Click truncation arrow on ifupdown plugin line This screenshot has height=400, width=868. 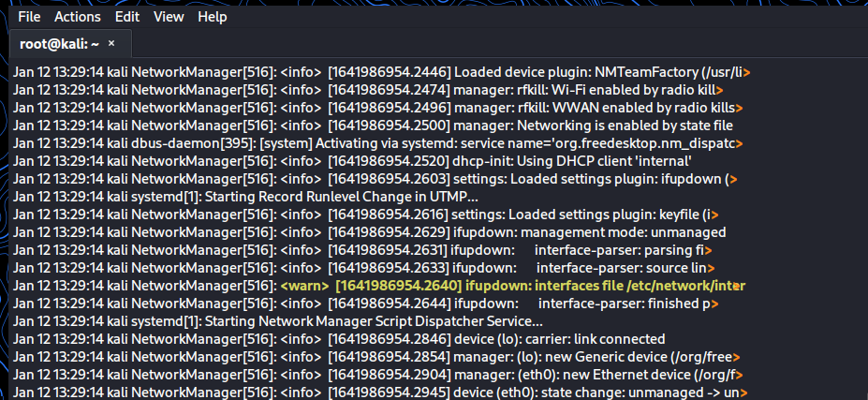tap(733, 179)
